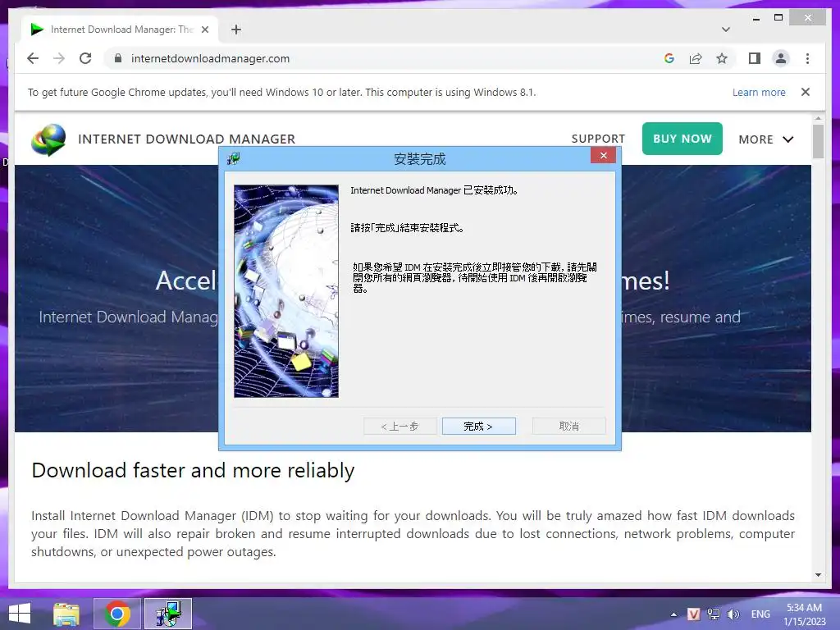Open the Chrome profile avatar

(x=781, y=58)
